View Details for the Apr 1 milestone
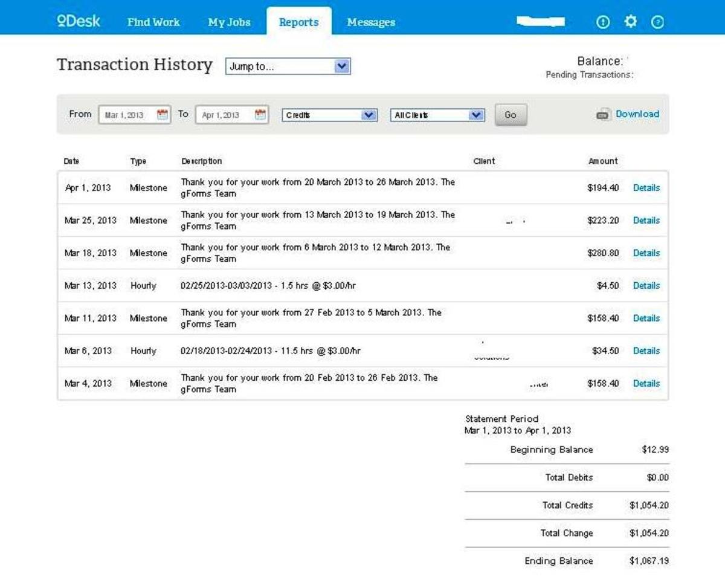Screen dimensions: 725x588 [646, 188]
